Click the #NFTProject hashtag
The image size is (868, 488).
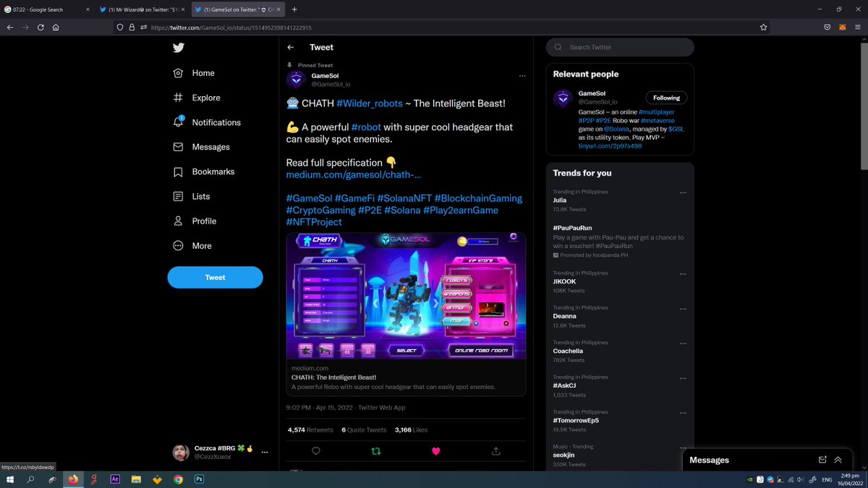tap(314, 222)
